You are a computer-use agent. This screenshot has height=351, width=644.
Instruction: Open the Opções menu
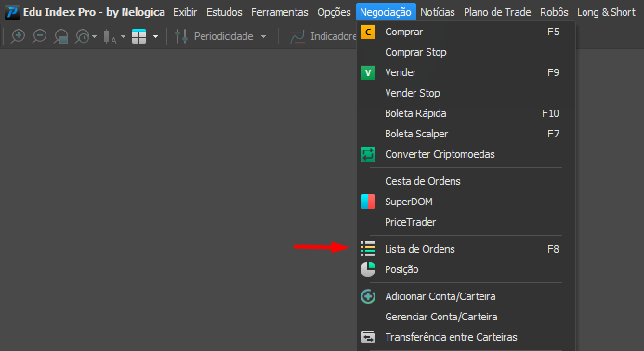(x=334, y=12)
